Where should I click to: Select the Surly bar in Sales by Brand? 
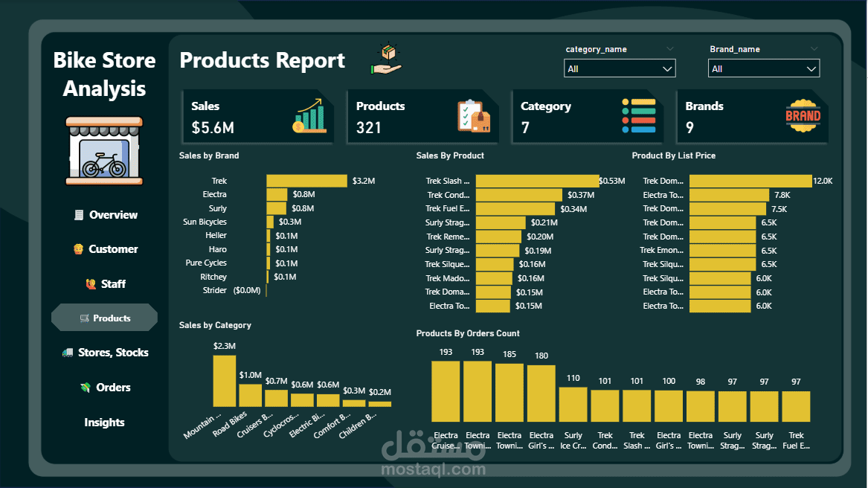tap(276, 208)
